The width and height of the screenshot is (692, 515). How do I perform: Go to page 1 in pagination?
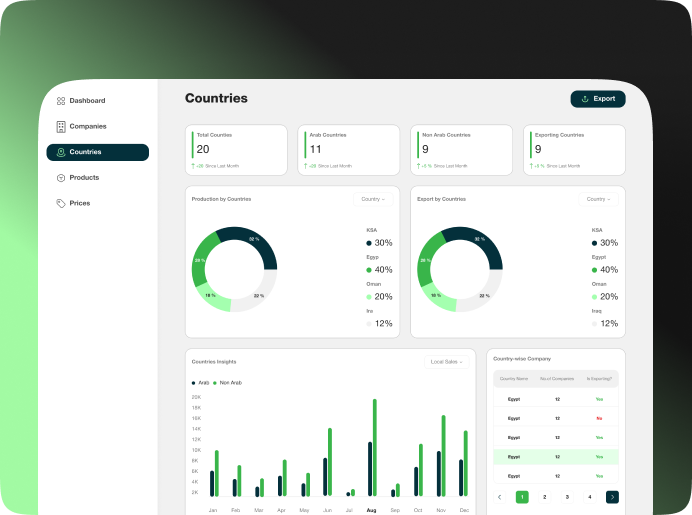(x=522, y=497)
